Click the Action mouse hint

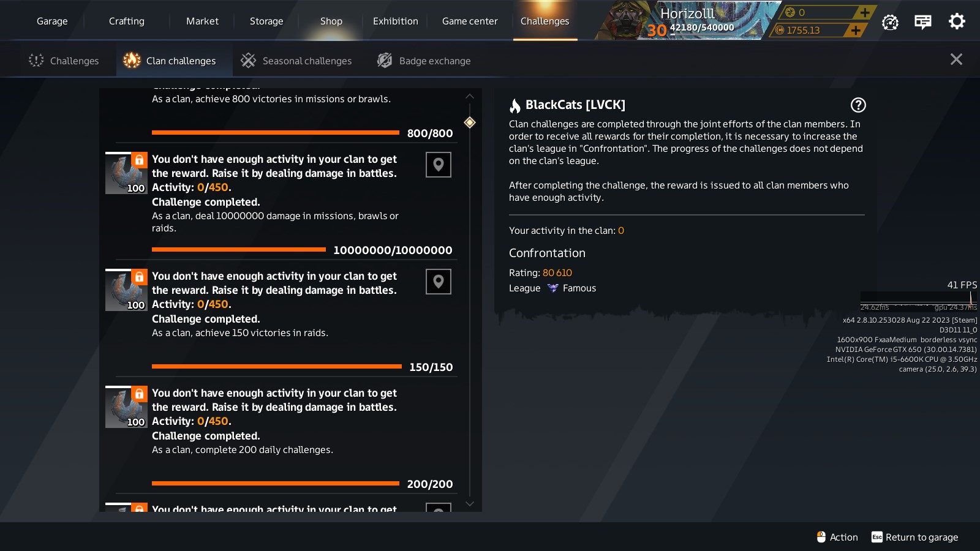pyautogui.click(x=837, y=537)
